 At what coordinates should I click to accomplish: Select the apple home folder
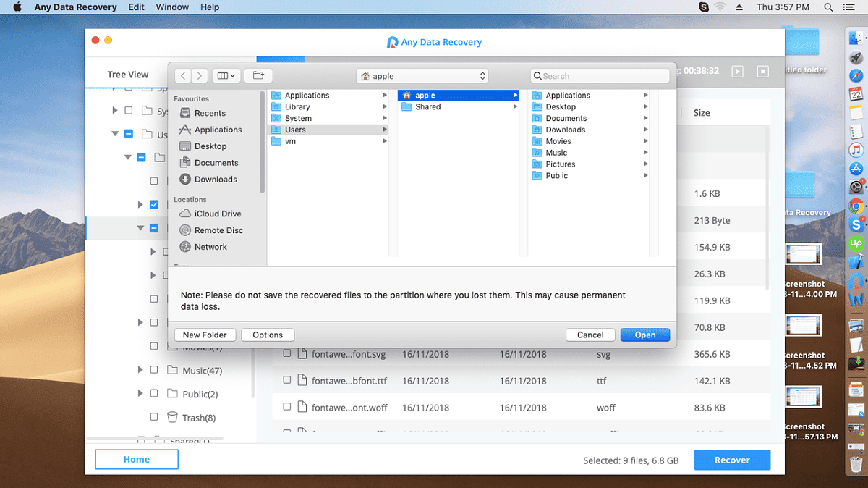(x=459, y=96)
